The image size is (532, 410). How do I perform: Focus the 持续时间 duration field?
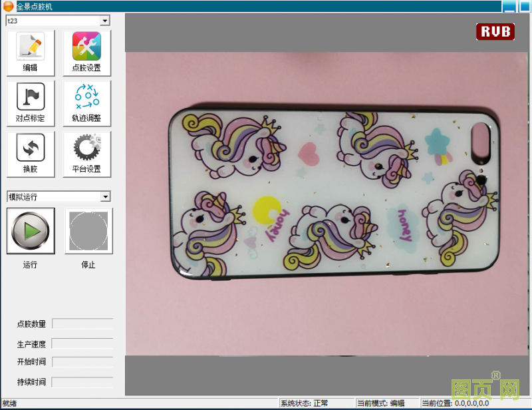coord(82,382)
